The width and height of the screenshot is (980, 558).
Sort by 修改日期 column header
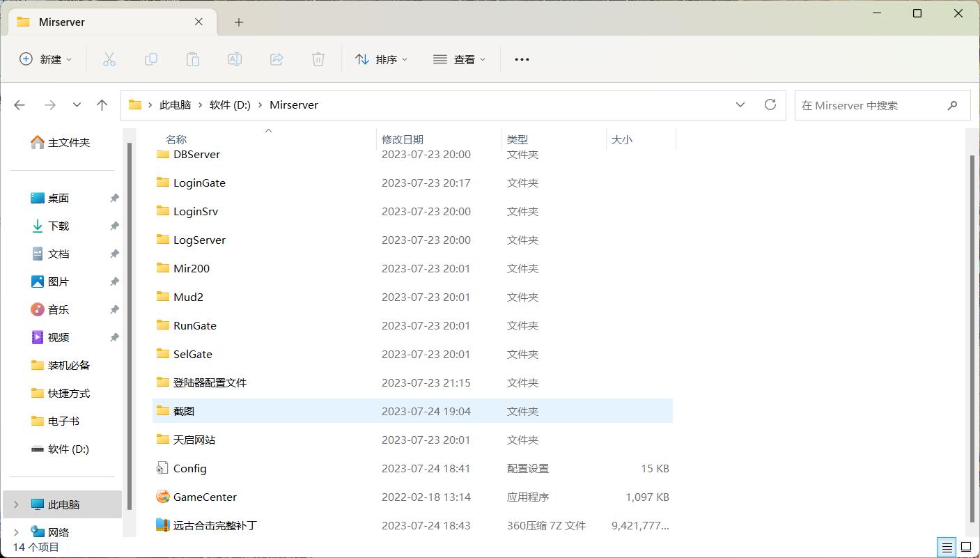click(x=403, y=139)
